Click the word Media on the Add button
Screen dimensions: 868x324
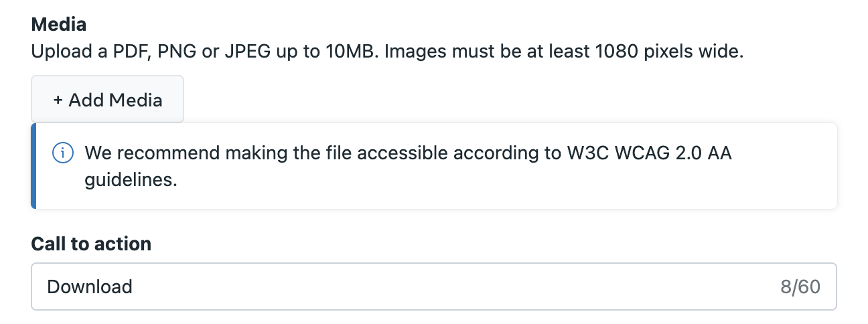136,100
